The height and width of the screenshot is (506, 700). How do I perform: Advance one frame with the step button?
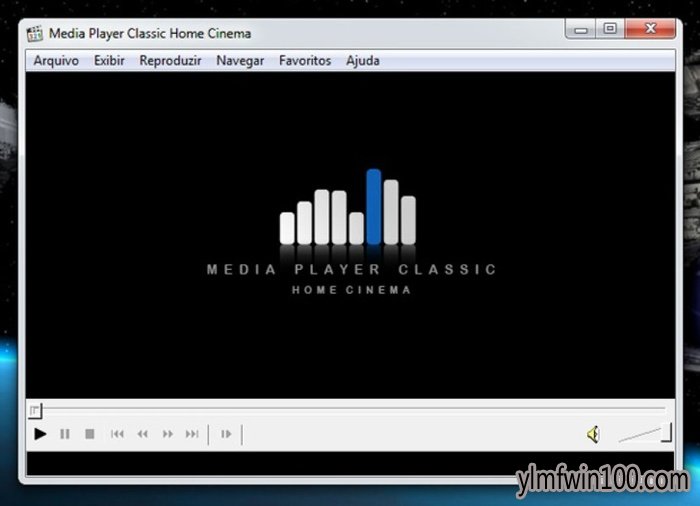pyautogui.click(x=226, y=434)
